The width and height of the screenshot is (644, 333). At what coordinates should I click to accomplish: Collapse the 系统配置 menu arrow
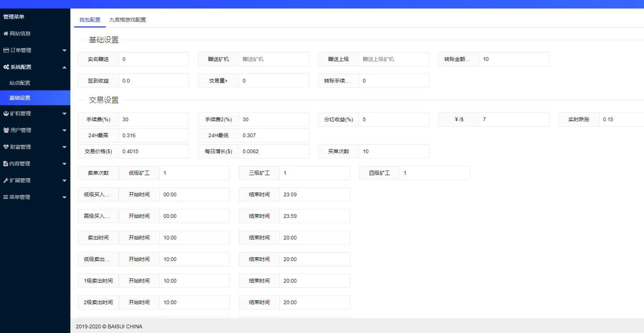64,67
